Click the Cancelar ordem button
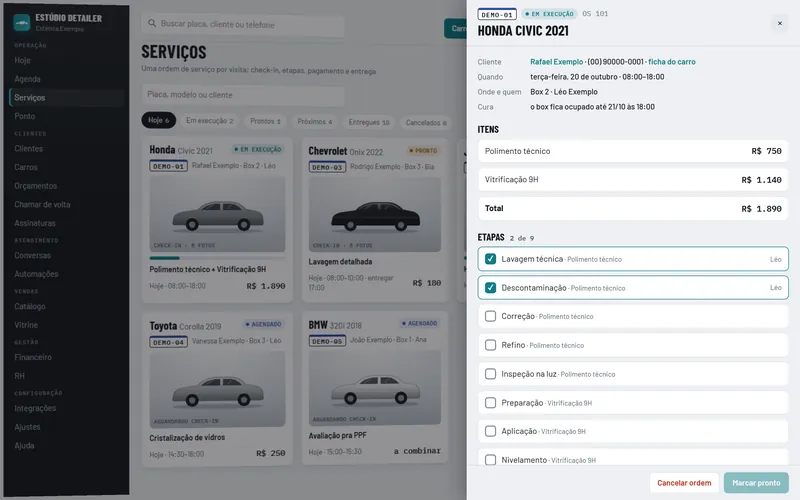The height and width of the screenshot is (500, 800). click(x=684, y=483)
